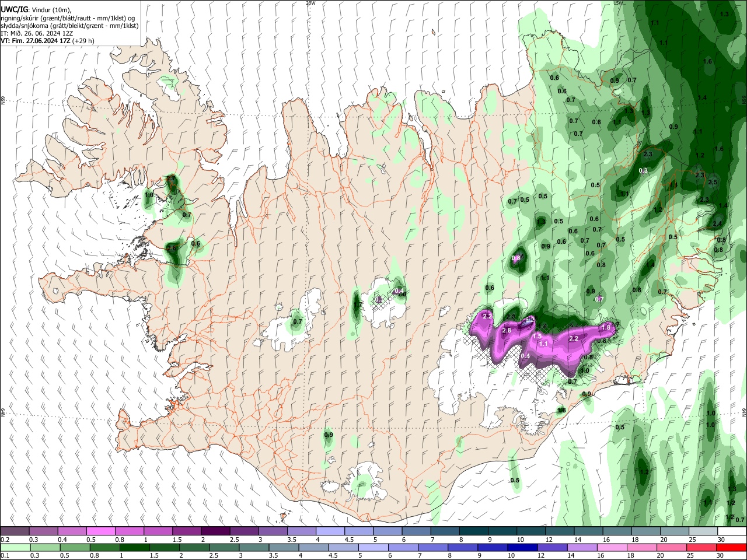Click the 'slydda/snjókoma (grátt/bleikt/grænt - mm/1klst)' line
Screen dimensions: 747x560
(x=69, y=26)
